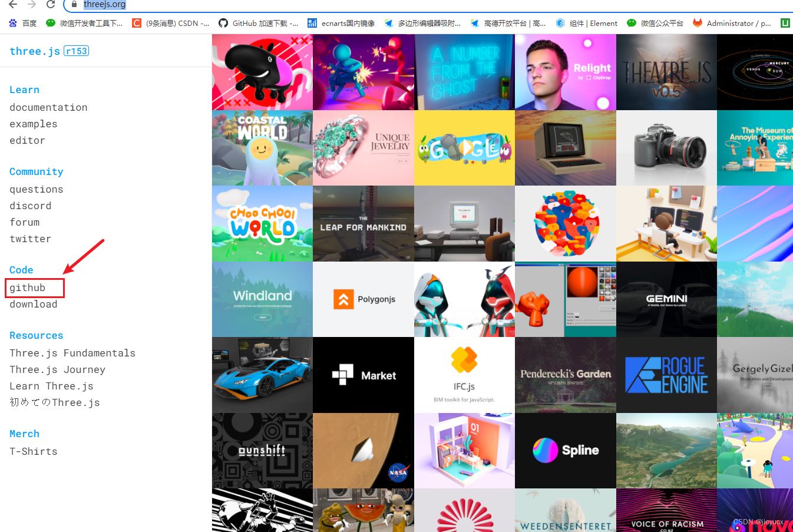Open the A Number From The Ghost thumbnail
The width and height of the screenshot is (793, 532).
pos(464,72)
